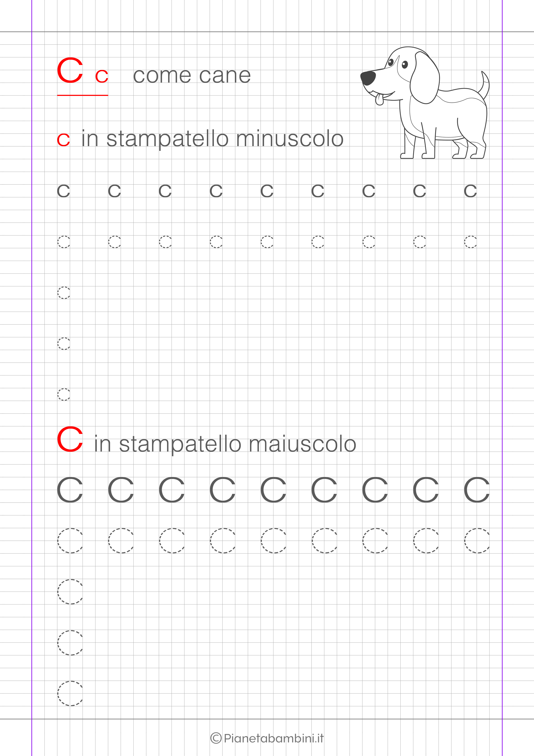
Task: Click the "in stampatello minuscolo" heading
Action: 212,139
